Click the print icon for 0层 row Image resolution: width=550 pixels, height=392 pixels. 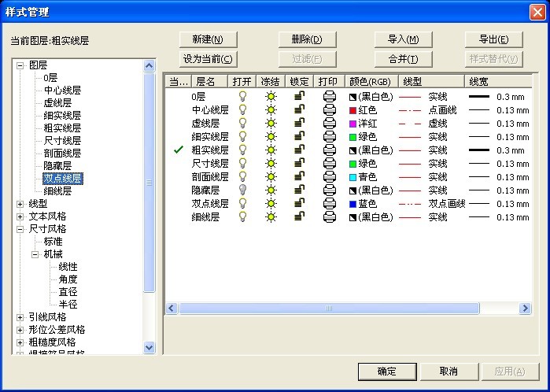[330, 97]
